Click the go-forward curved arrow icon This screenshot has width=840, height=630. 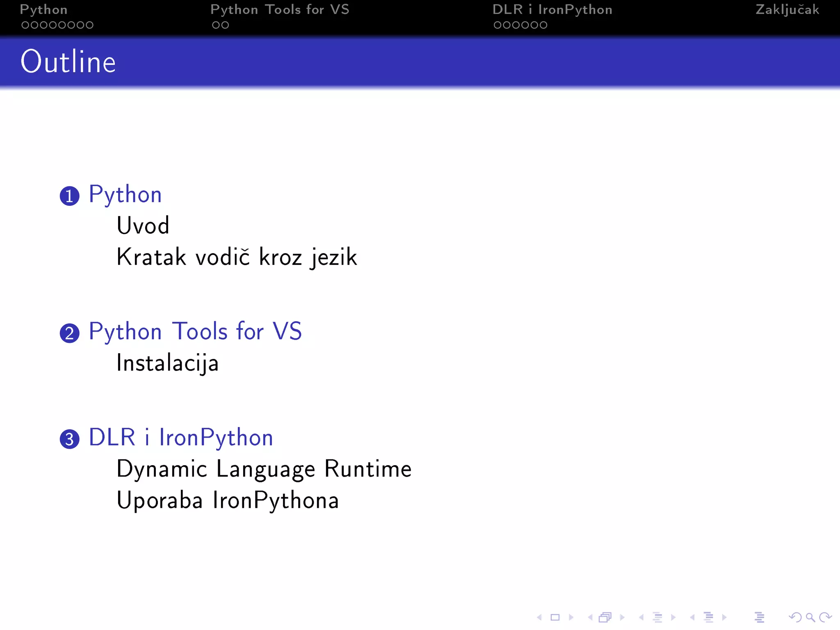pyautogui.click(x=825, y=617)
